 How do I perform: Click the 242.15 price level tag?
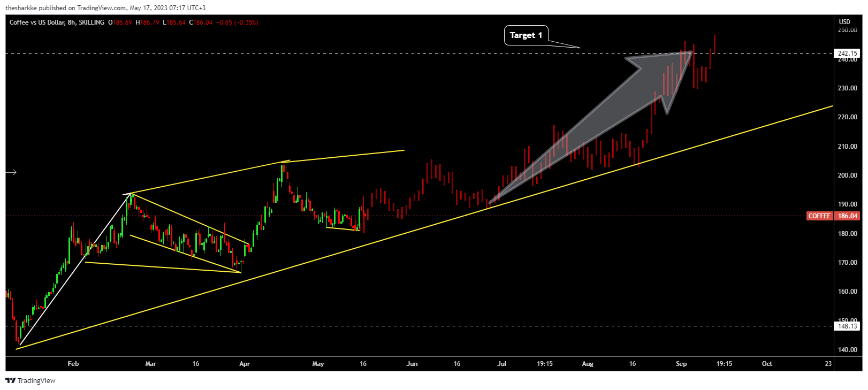pos(848,53)
